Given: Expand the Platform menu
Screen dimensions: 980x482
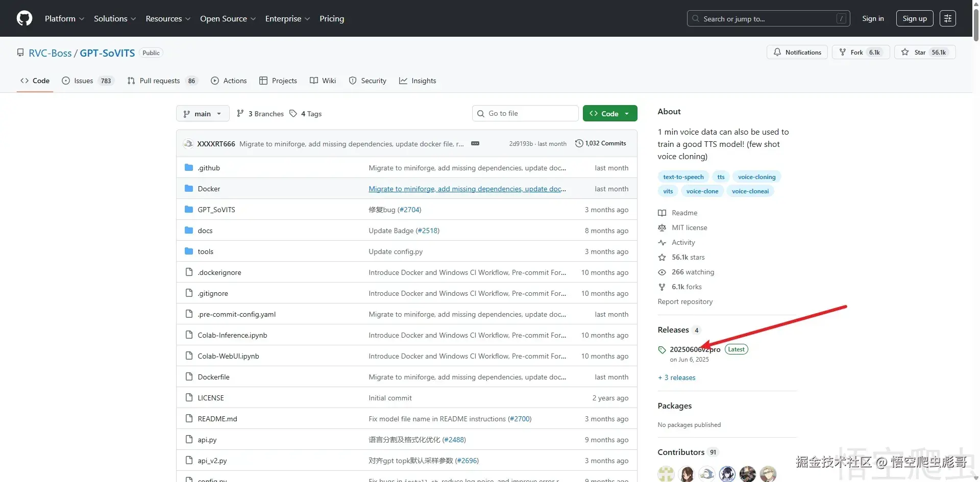Looking at the screenshot, I should (64, 18).
